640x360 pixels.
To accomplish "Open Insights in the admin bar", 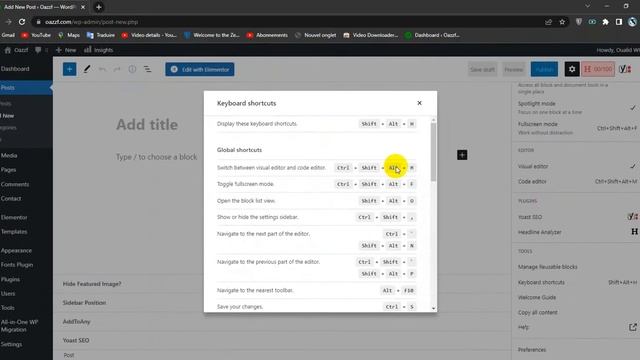I will click(98, 50).
